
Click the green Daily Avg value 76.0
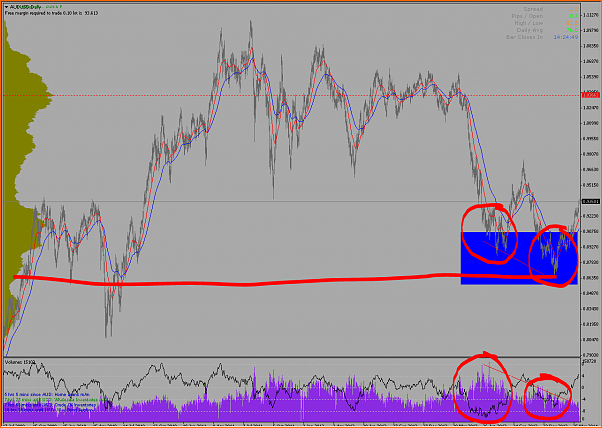pyautogui.click(x=573, y=30)
